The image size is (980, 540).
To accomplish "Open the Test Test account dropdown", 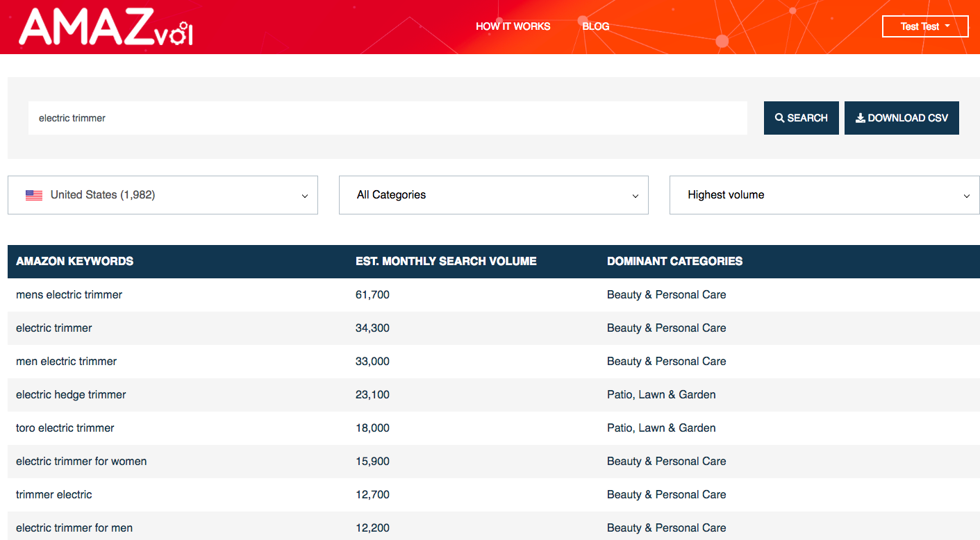I will click(x=924, y=26).
